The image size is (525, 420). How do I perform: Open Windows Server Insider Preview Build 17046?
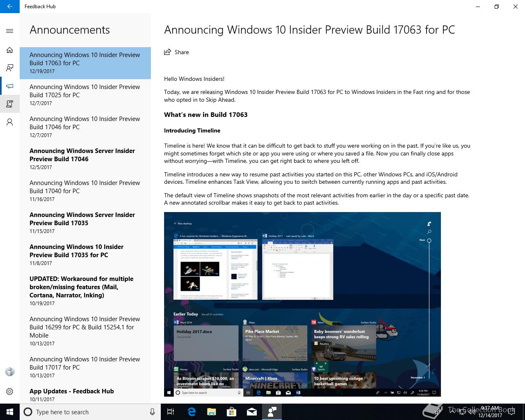(x=85, y=159)
